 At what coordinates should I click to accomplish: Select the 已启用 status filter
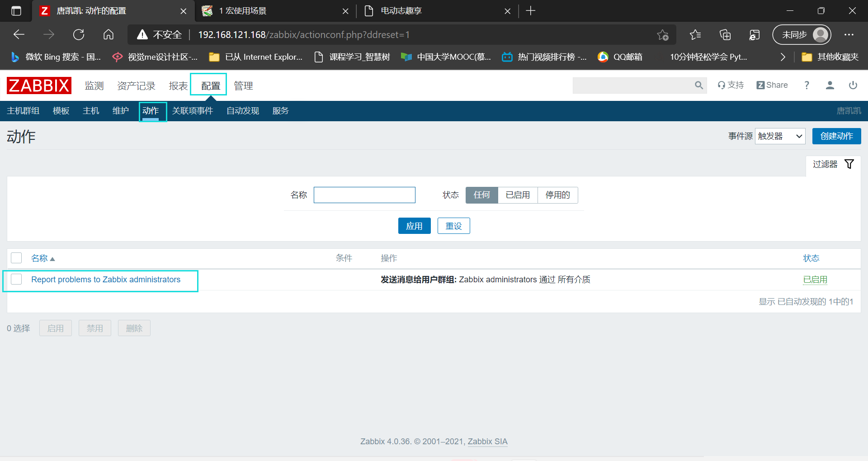click(518, 195)
